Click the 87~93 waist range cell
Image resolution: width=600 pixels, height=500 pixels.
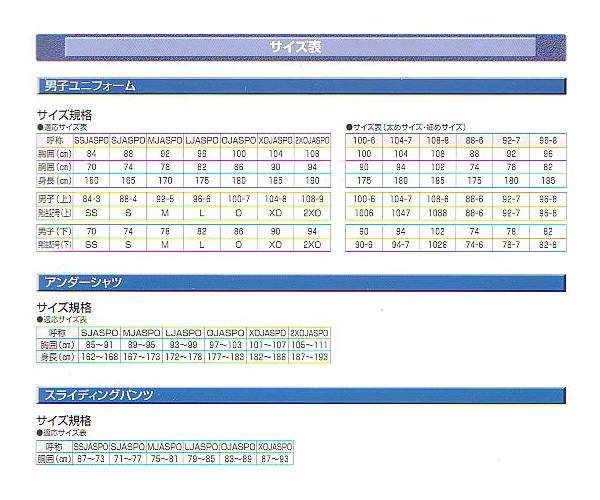pos(275,458)
